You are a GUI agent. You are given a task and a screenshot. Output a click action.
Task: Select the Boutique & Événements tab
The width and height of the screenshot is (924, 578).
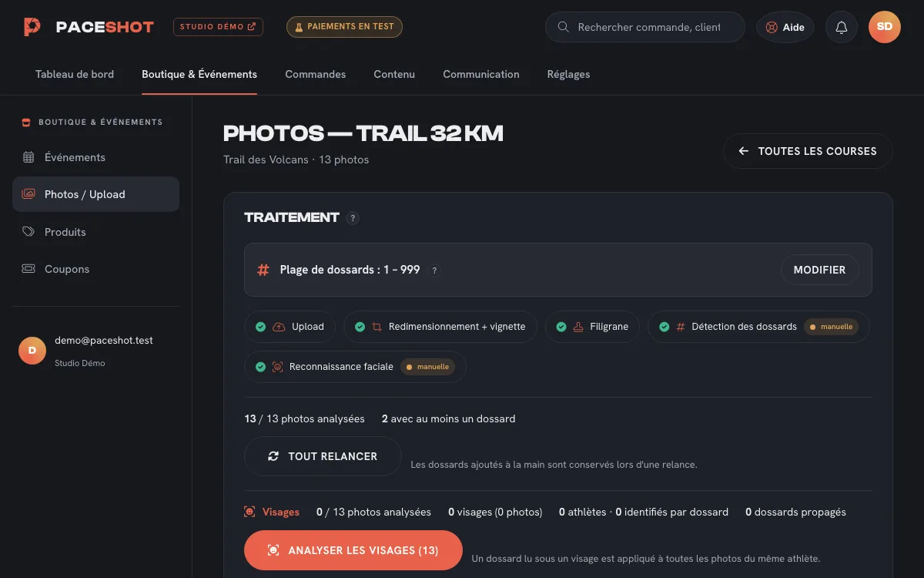click(x=199, y=74)
